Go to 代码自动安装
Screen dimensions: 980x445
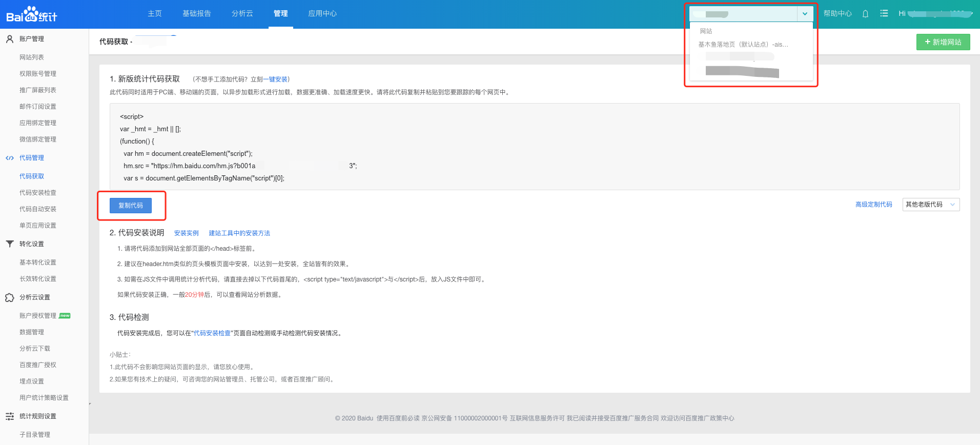(x=38, y=209)
